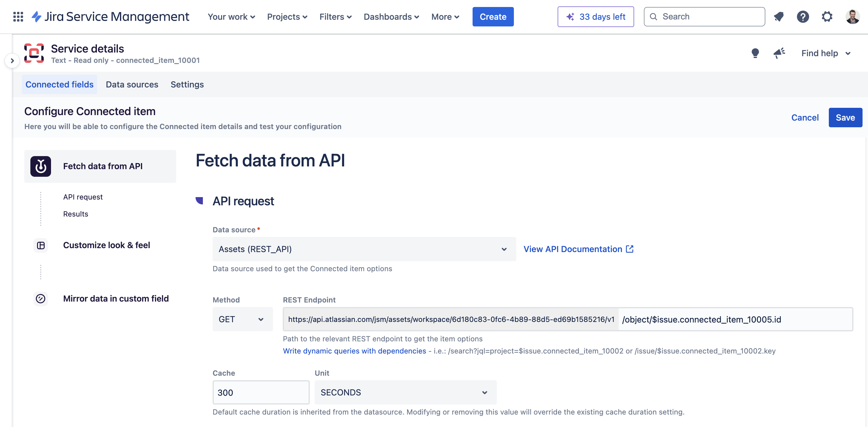Screen dimensions: 868x427
Task: Expand the collapsed sidebar arrow
Action: (x=12, y=61)
